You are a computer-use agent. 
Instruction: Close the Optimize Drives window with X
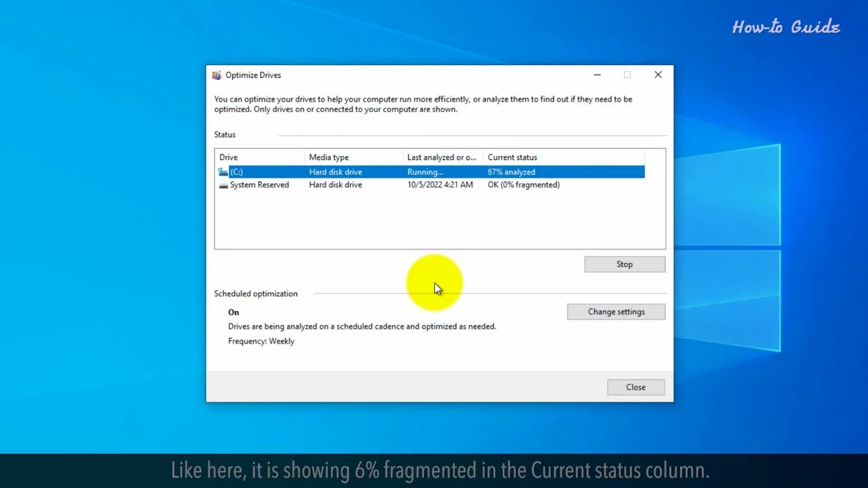click(658, 75)
